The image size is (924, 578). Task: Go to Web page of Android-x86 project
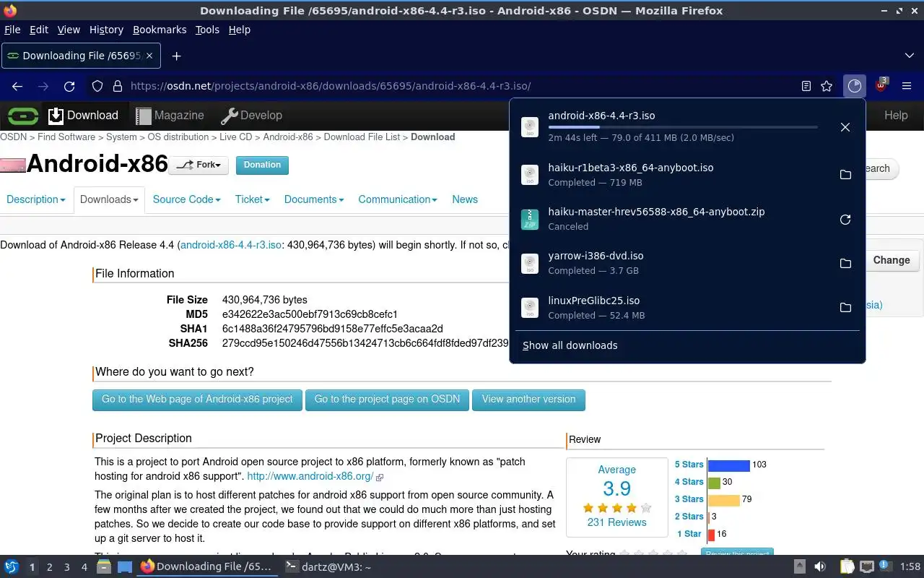tap(197, 400)
